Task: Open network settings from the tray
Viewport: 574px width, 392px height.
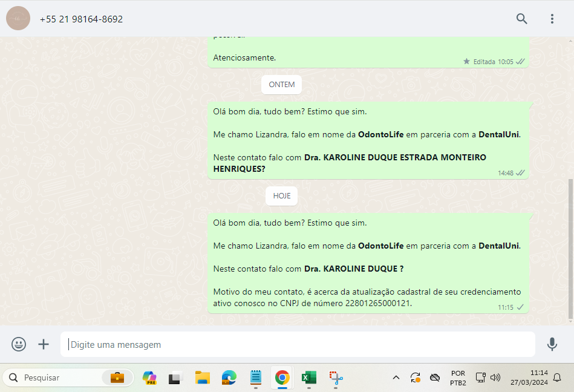Action: 480,377
